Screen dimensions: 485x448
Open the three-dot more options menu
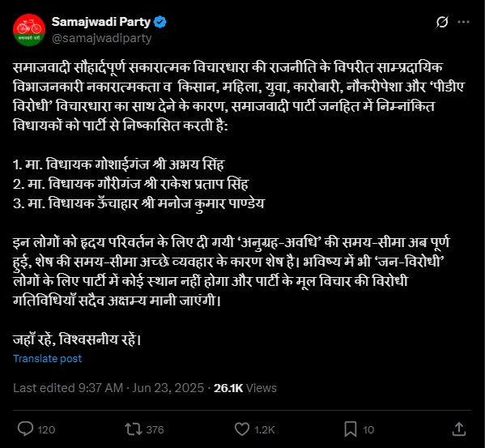[463, 22]
